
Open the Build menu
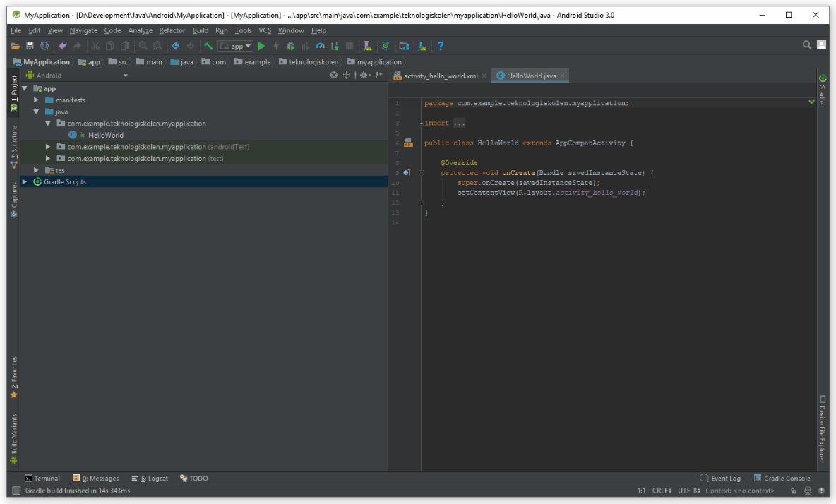click(201, 30)
